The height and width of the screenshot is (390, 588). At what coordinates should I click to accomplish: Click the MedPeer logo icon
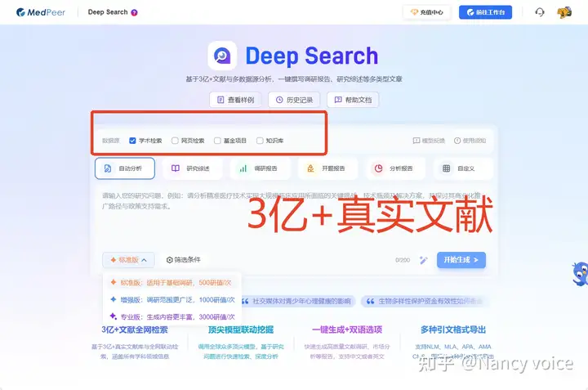coord(20,12)
